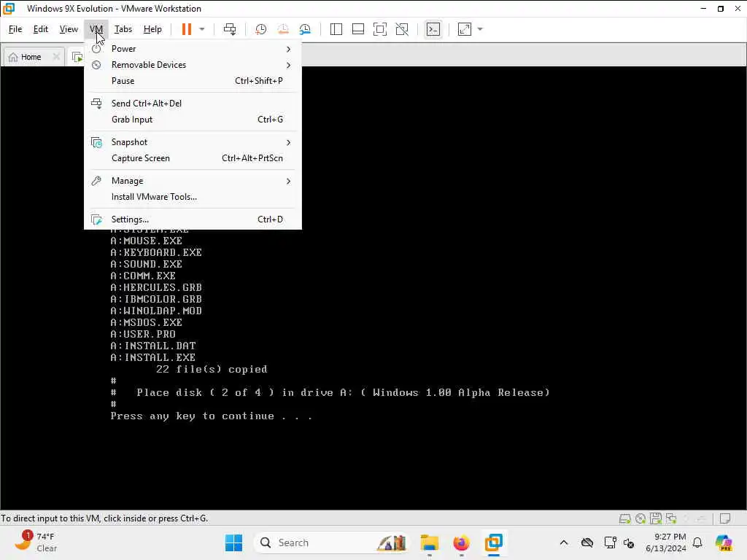Screen dimensions: 747x560
Task: Click the stretch guest display icon
Action: pyautogui.click(x=465, y=29)
